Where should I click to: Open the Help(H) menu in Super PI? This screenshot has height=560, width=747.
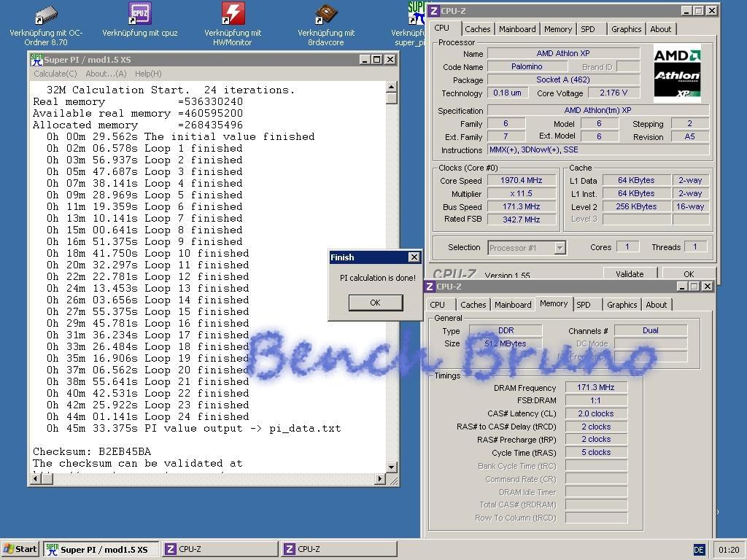pos(148,74)
